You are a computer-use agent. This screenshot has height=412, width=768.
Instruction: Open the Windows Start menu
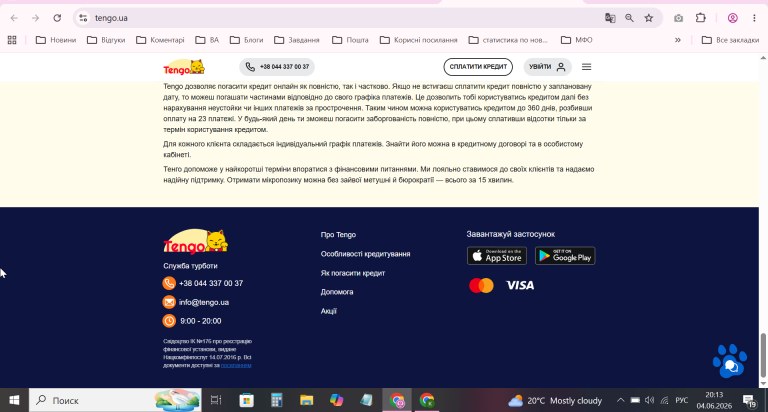point(14,400)
